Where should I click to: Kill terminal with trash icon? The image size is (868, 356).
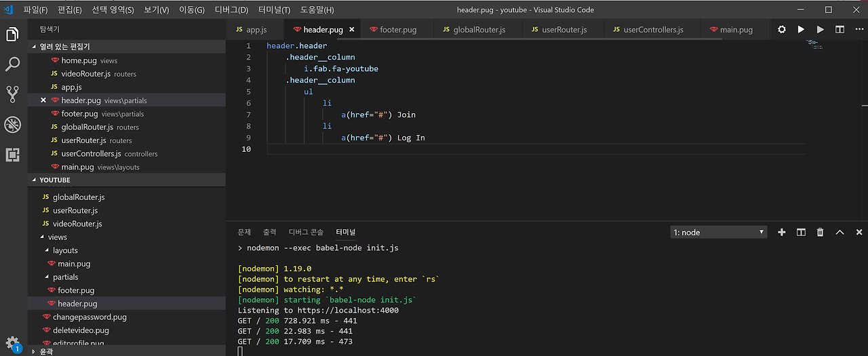[x=820, y=232]
